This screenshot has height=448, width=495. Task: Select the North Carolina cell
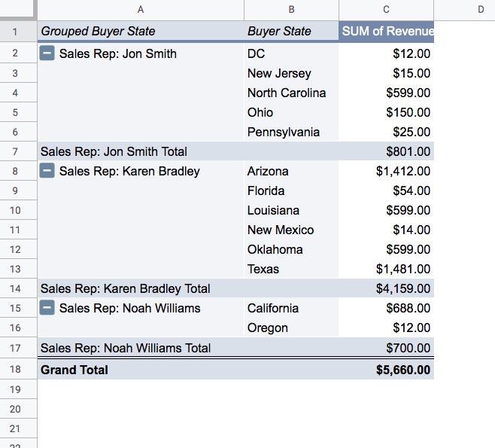coord(291,93)
